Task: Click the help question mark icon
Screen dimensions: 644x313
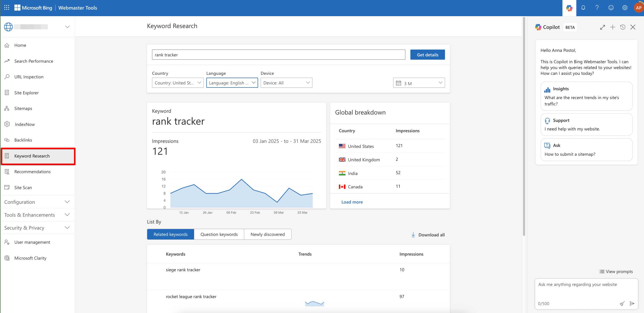Action: coord(597,8)
